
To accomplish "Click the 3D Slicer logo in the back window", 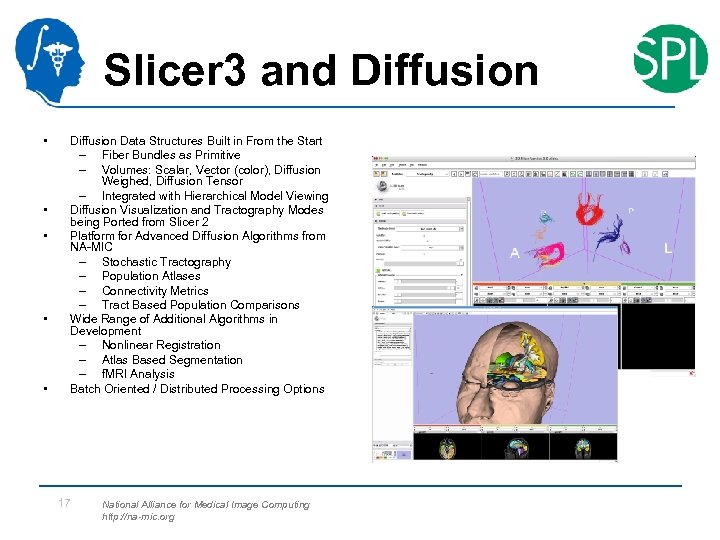I will 382,186.
